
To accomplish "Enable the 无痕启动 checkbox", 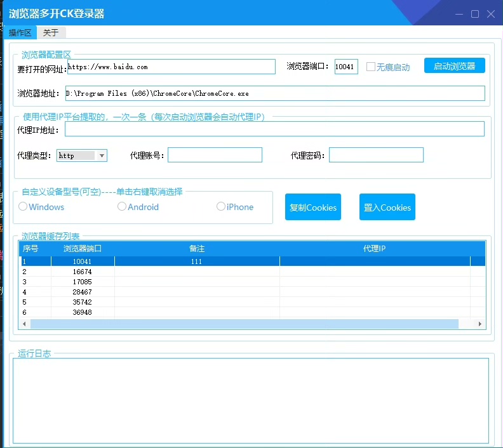I will (371, 67).
